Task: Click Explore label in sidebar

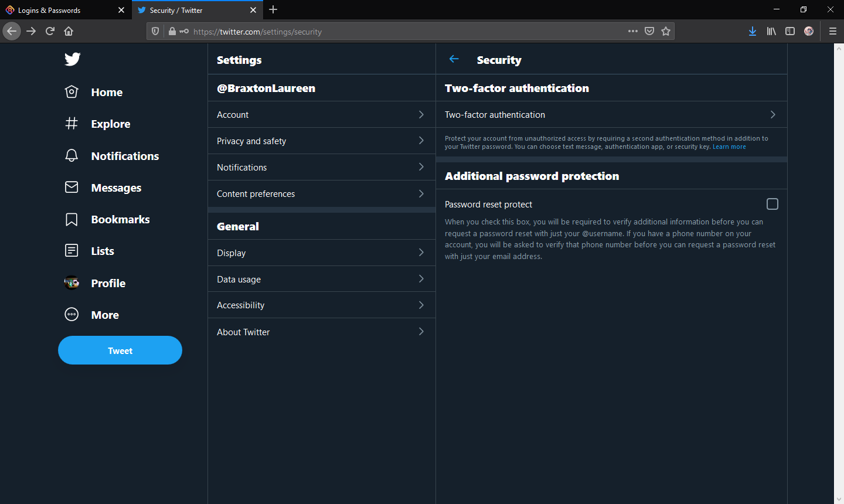Action: (x=111, y=124)
